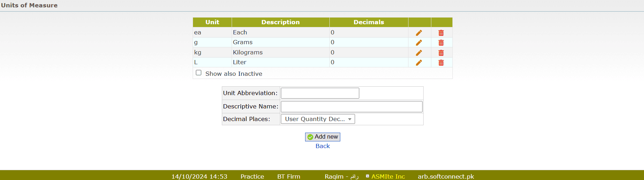
Task: Follow the Back link
Action: (x=323, y=146)
